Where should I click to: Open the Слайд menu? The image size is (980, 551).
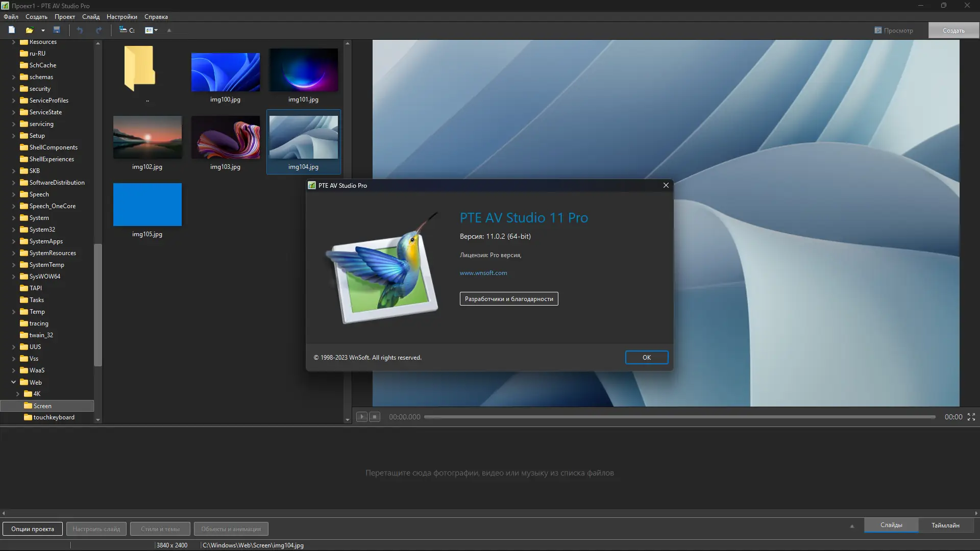(91, 17)
